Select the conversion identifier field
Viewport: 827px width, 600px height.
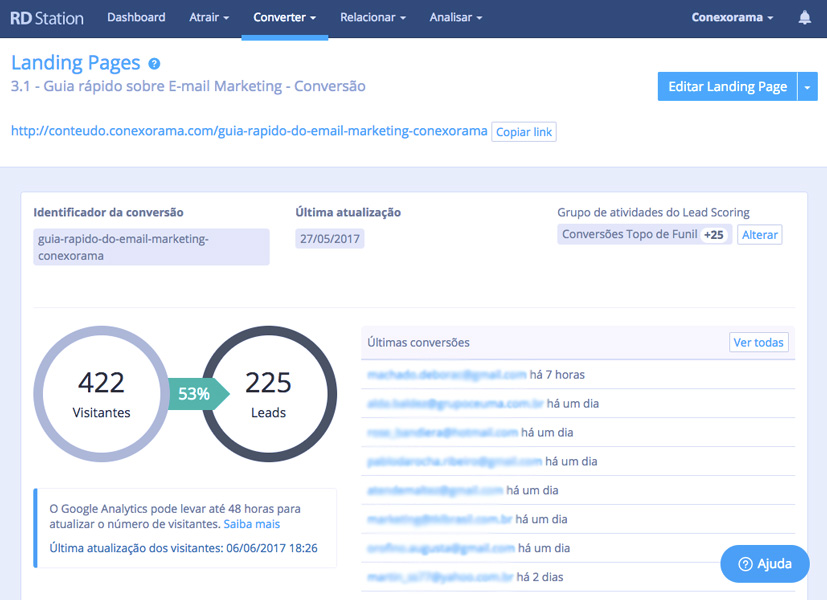point(151,247)
